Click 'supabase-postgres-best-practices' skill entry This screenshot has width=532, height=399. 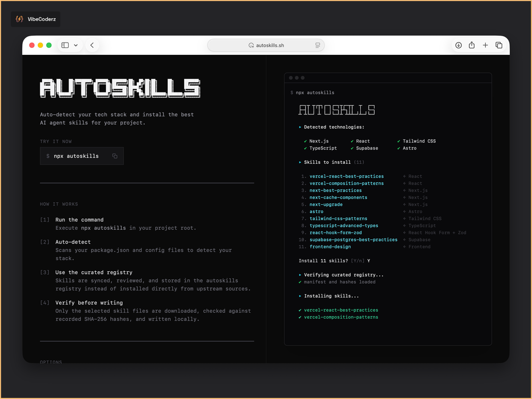pos(353,240)
